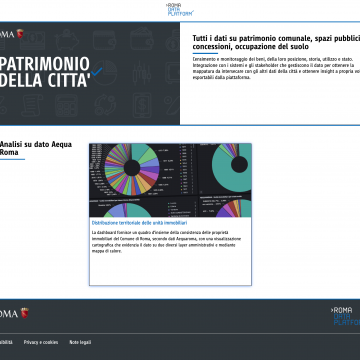360x360 pixels.
Task: Open the Privacy e cookies footer link
Action: point(41,342)
